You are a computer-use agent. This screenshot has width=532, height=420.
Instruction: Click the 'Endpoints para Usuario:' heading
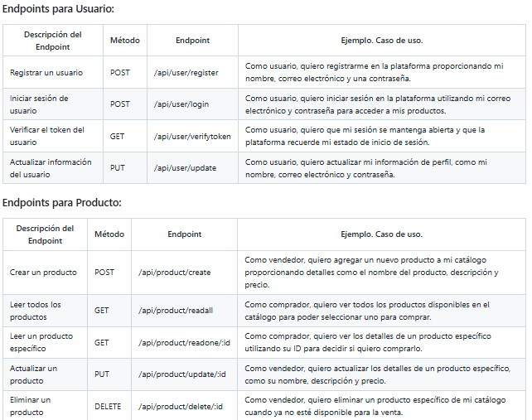58,9
